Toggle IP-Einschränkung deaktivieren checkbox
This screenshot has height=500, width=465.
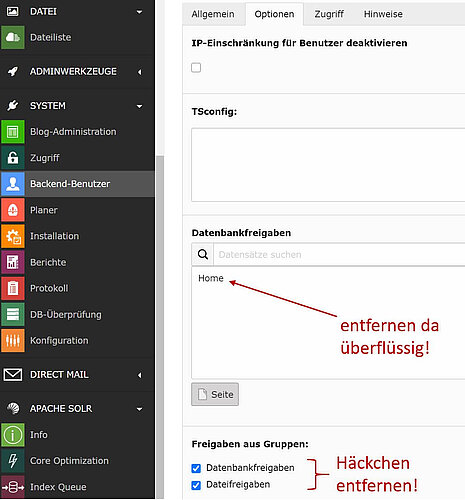196,68
